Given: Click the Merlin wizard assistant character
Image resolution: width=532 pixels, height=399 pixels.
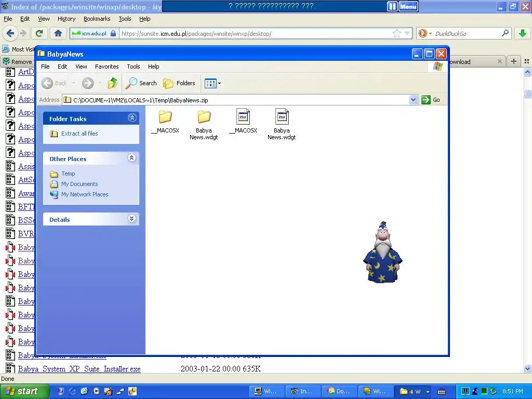Looking at the screenshot, I should (x=383, y=252).
